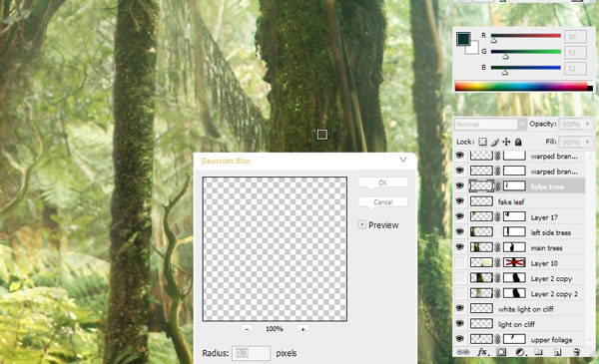
Task: Click the mask link chain on upper foliage layer
Action: pyautogui.click(x=497, y=339)
